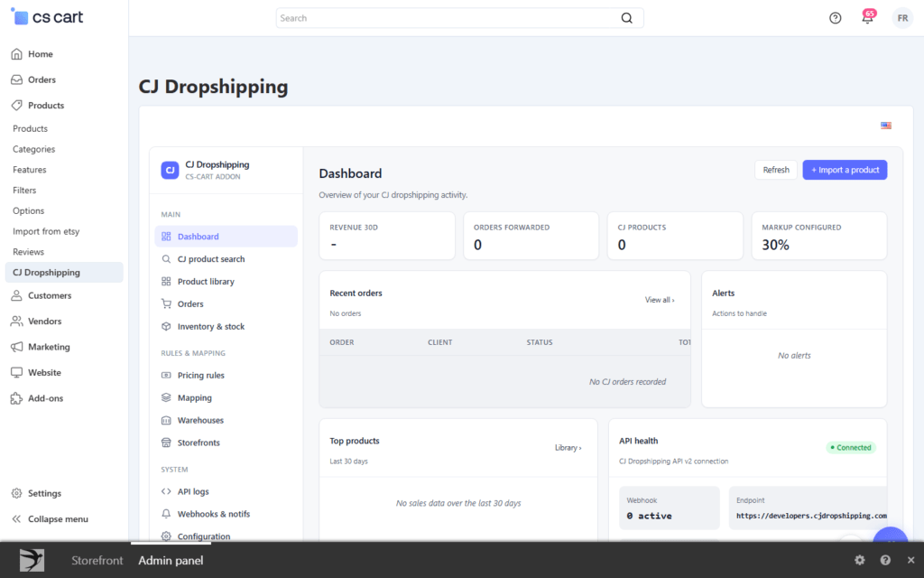Click the API logs code brackets icon
This screenshot has height=578, width=924.
coord(166,491)
